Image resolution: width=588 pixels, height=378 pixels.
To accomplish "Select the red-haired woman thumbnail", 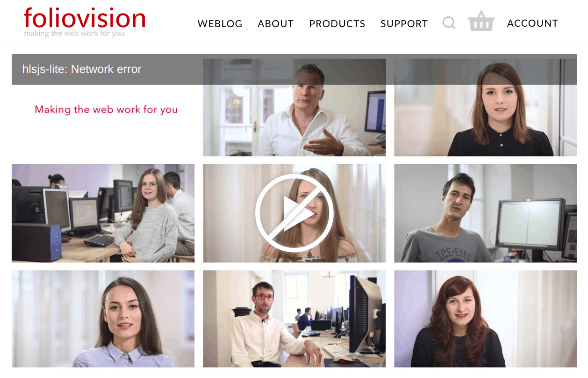I will (x=485, y=319).
